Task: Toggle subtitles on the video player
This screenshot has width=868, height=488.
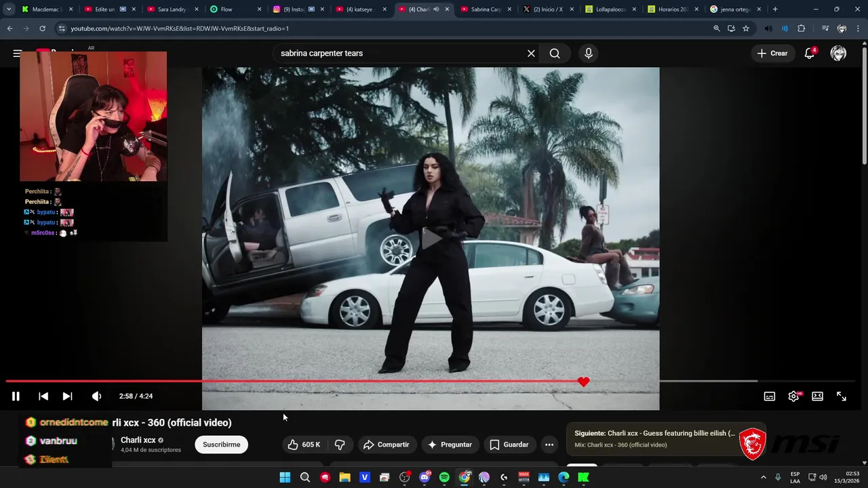Action: coord(770,396)
